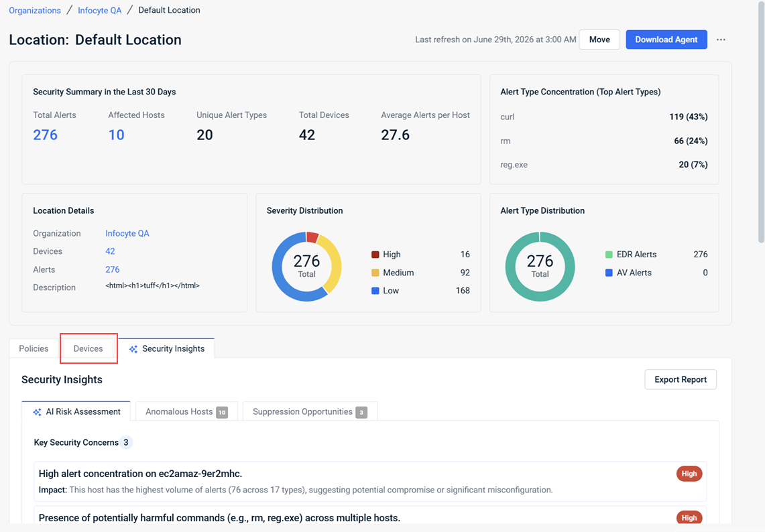Click the sparkle icon on Security Insights tab

point(133,349)
